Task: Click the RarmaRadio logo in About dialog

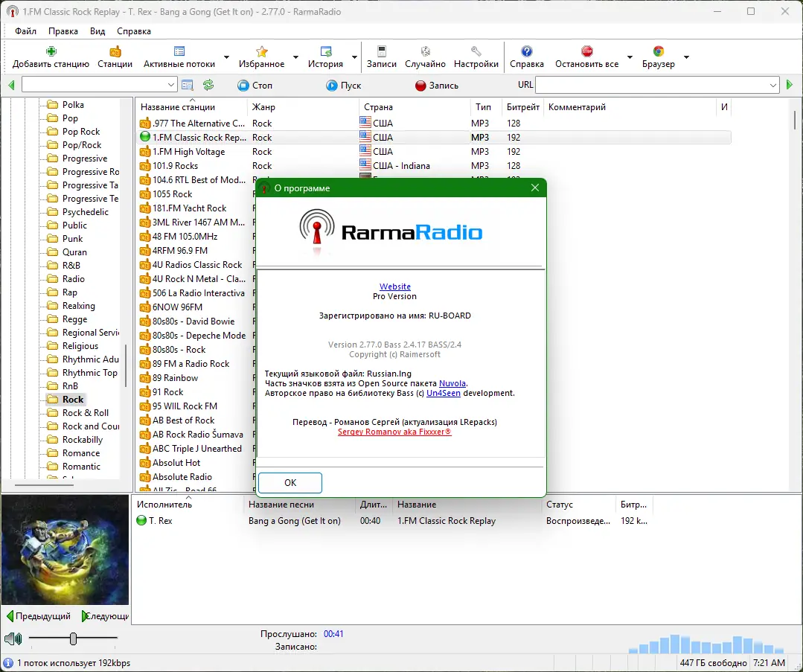Action: pyautogui.click(x=391, y=232)
